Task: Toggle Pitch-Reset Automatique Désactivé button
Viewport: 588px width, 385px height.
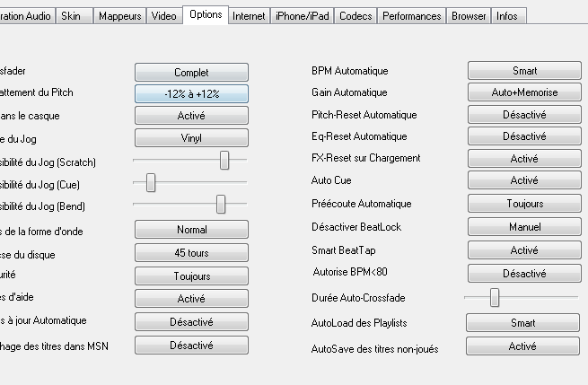Action: (524, 115)
